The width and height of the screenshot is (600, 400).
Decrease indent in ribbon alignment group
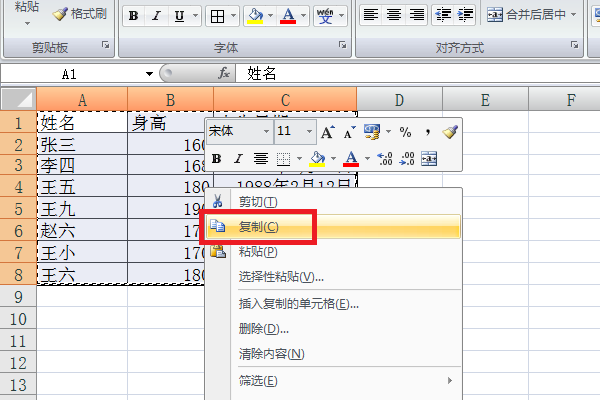pyautogui.click(x=443, y=15)
